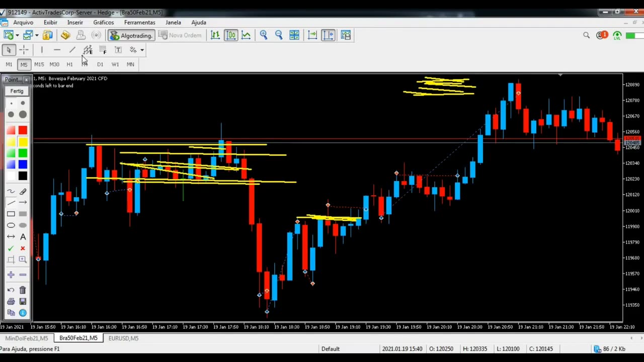Switch to M5 timeframe
The image size is (644, 362).
[24, 64]
